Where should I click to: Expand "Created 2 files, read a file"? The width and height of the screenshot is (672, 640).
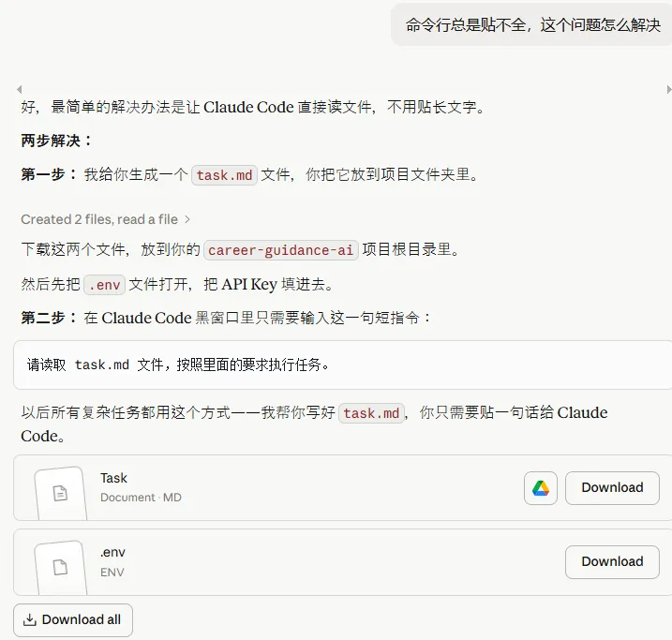coord(105,219)
